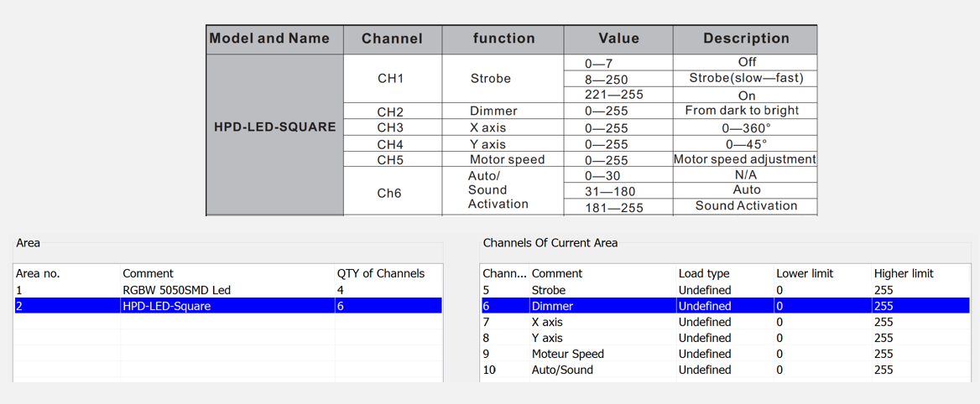Click Load type Undefined of X axis row
Image resolution: width=980 pixels, height=404 pixels.
pos(705,322)
